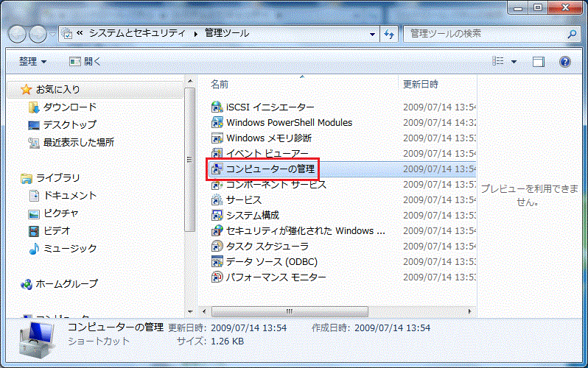
Task: Click the イベント ビューアー icon
Action: (217, 154)
